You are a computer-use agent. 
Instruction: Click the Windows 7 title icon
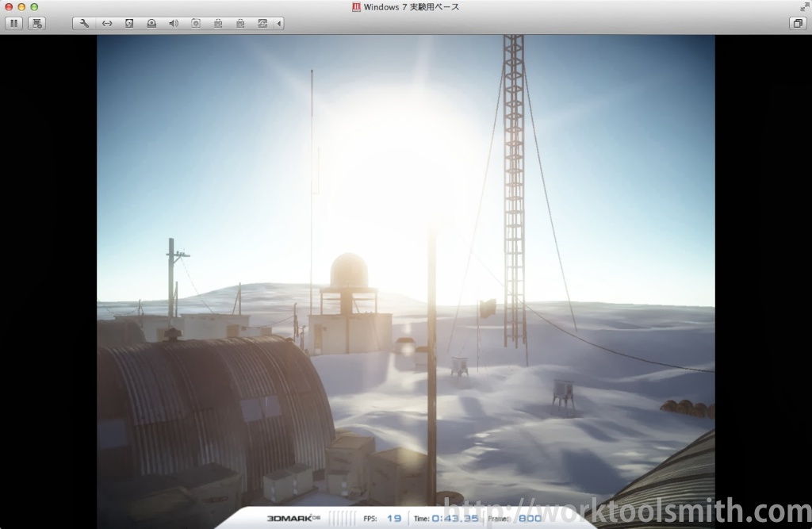click(x=356, y=6)
